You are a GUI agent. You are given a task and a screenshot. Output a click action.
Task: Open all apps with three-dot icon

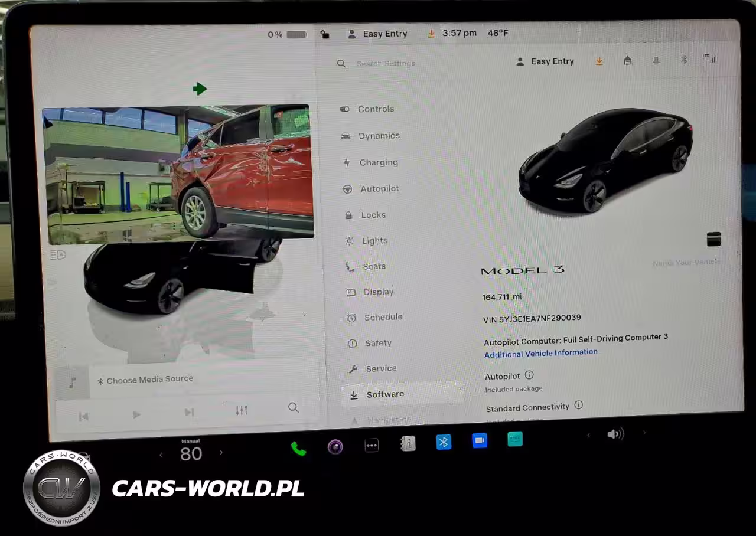point(372,446)
